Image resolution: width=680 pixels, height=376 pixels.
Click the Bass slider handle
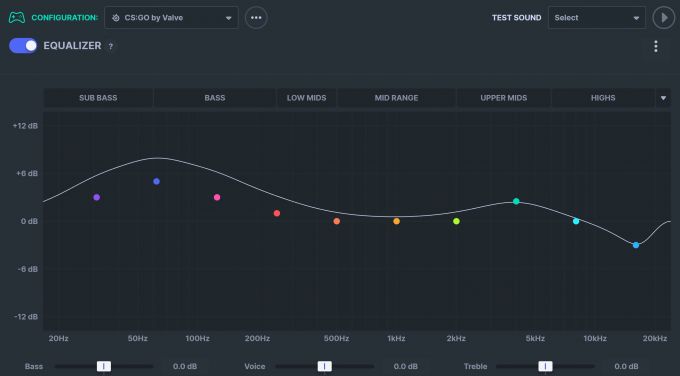pos(104,366)
